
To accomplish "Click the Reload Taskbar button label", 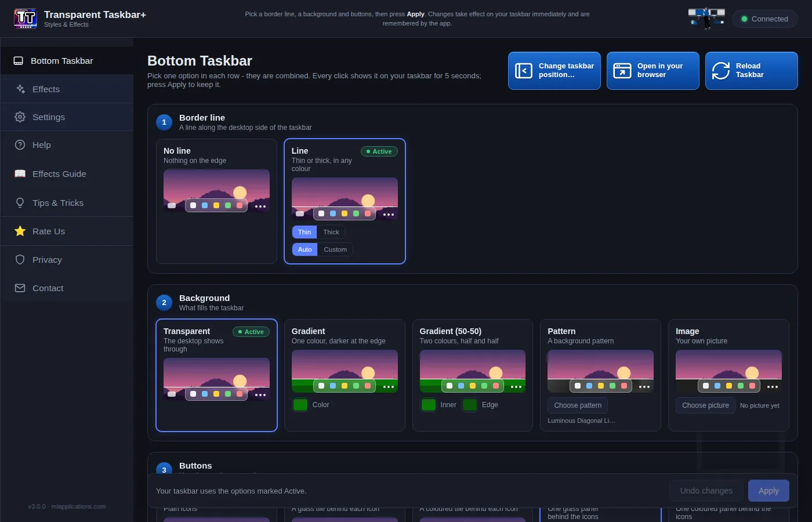I will coord(750,71).
